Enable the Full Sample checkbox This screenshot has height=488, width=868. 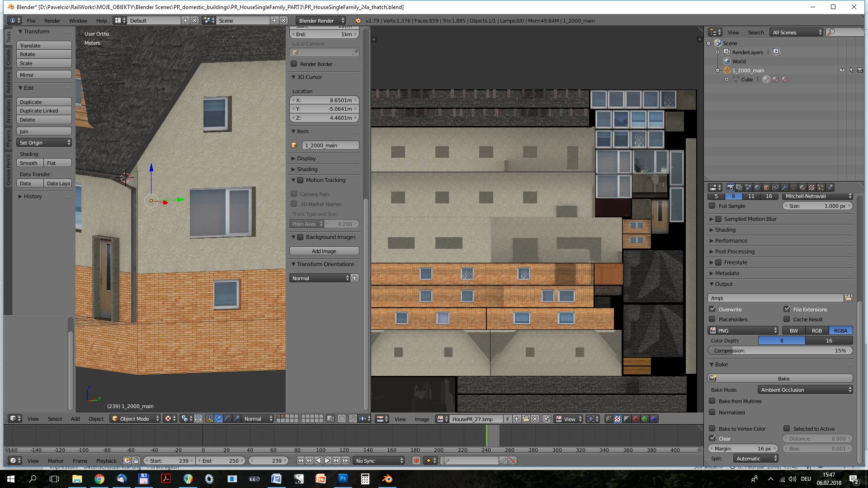tap(712, 206)
